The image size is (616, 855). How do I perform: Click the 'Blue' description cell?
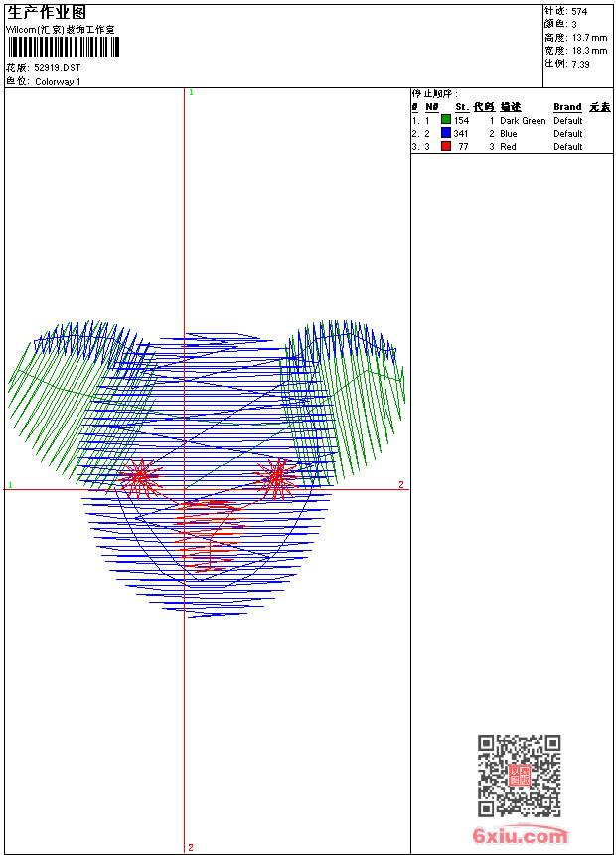click(x=508, y=134)
